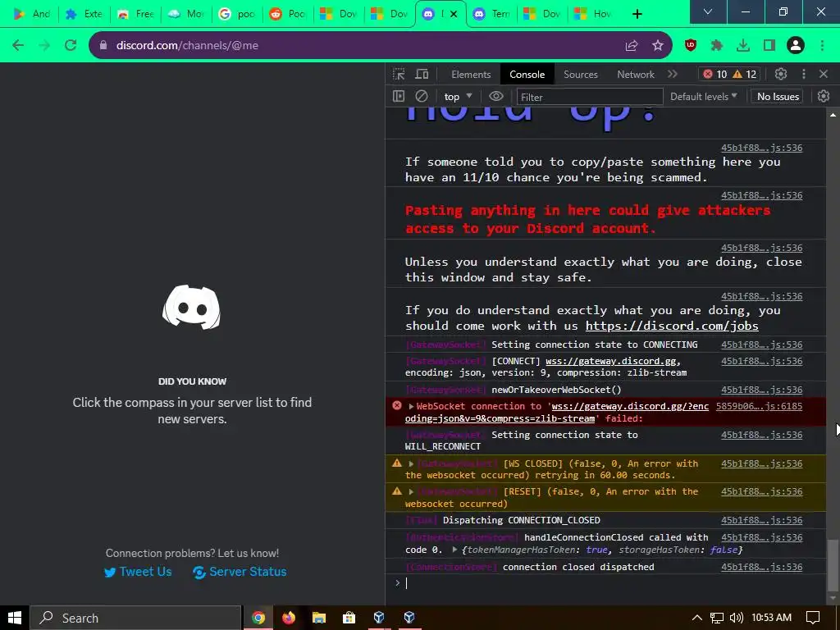Bookmark this page with the star
The image size is (840, 630).
658,46
